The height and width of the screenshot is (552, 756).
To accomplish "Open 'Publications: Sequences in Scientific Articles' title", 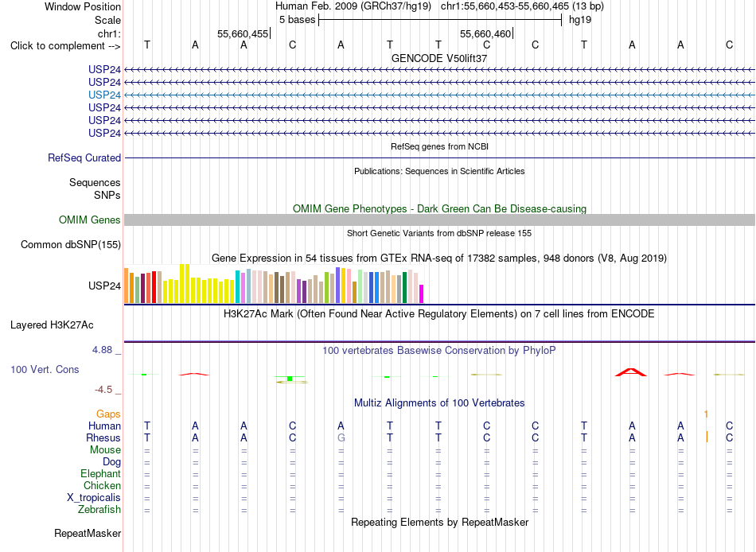I will 439,171.
